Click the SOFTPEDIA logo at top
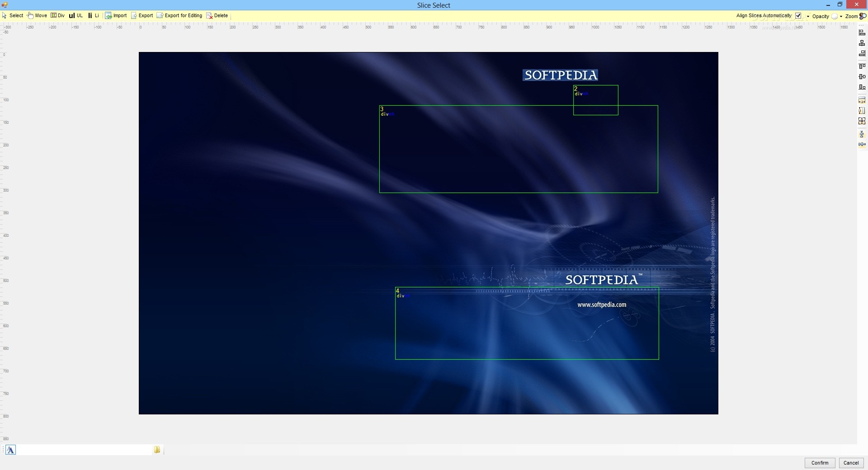The height and width of the screenshot is (470, 868). (561, 75)
